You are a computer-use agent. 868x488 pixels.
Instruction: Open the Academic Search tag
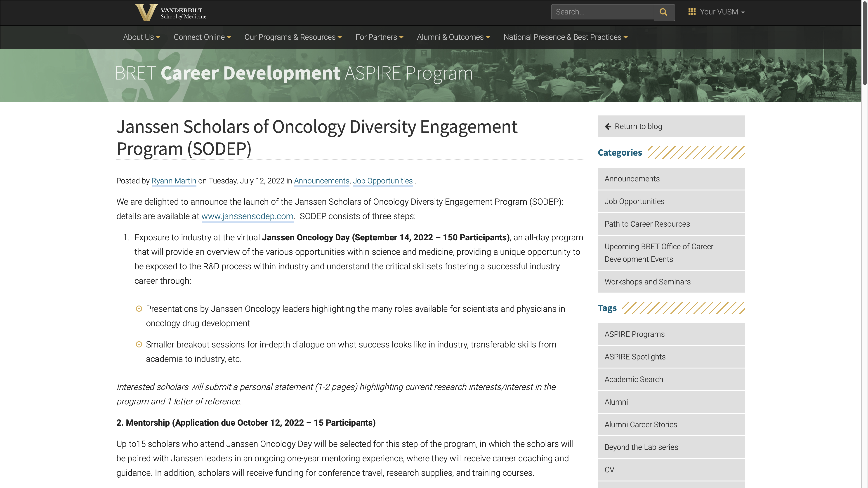point(671,380)
